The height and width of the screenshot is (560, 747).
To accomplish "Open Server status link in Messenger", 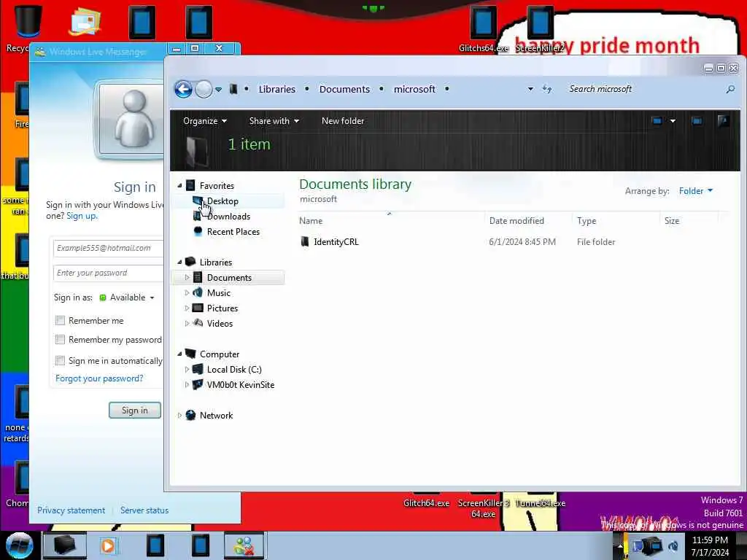I will pos(144,510).
